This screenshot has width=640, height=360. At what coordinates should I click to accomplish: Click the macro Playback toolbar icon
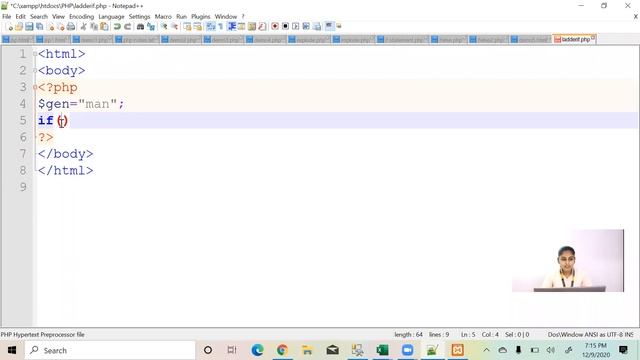click(296, 27)
